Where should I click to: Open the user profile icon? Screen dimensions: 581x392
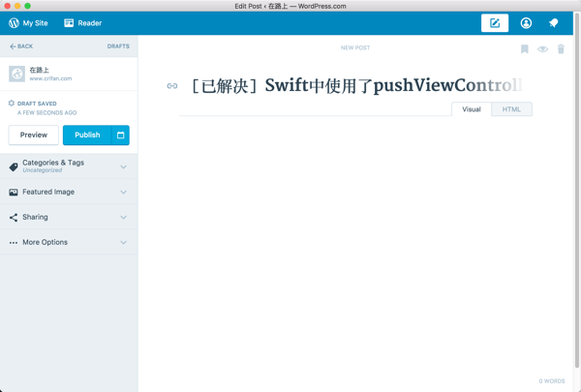coord(526,23)
